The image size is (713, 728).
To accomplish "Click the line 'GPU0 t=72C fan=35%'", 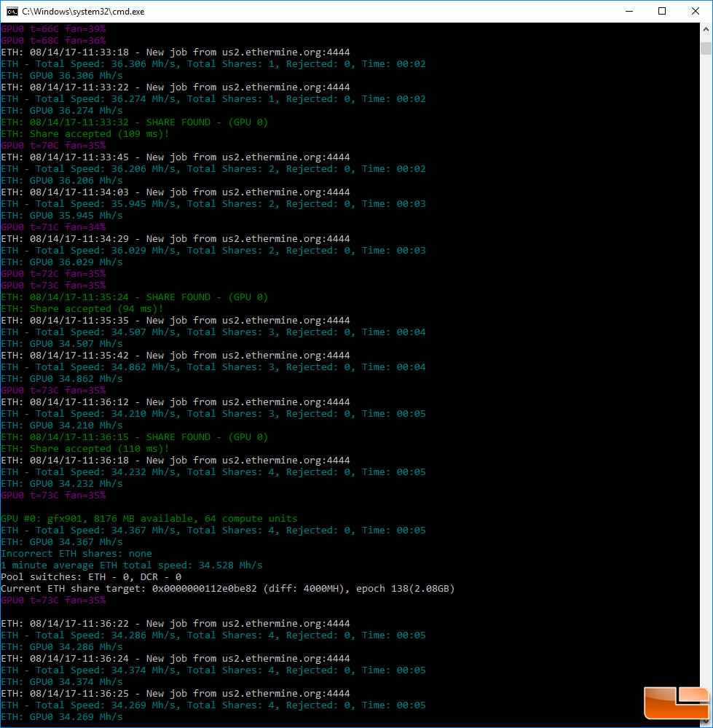I will pos(53,273).
